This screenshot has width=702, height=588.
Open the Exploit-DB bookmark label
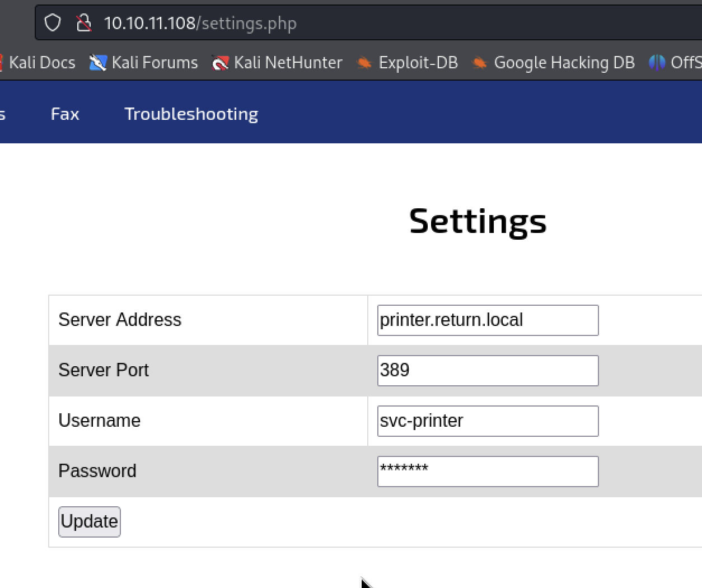[418, 63]
